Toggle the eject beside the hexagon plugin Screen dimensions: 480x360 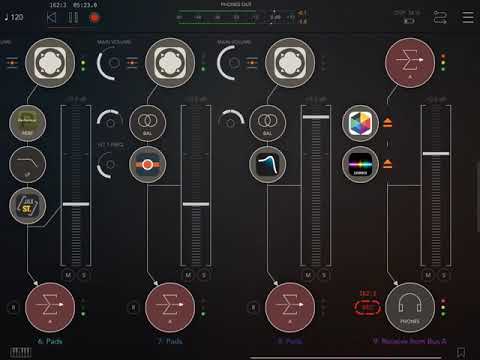(387, 123)
